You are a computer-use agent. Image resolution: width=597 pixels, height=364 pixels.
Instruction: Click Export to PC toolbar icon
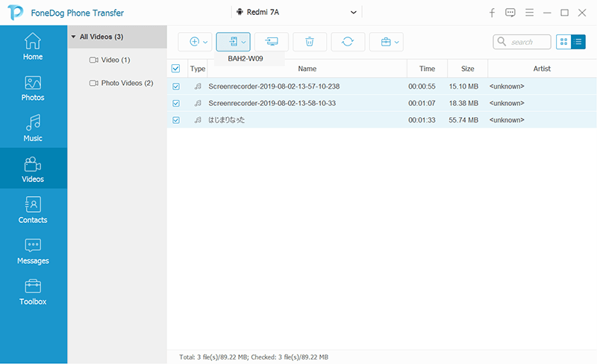point(272,42)
